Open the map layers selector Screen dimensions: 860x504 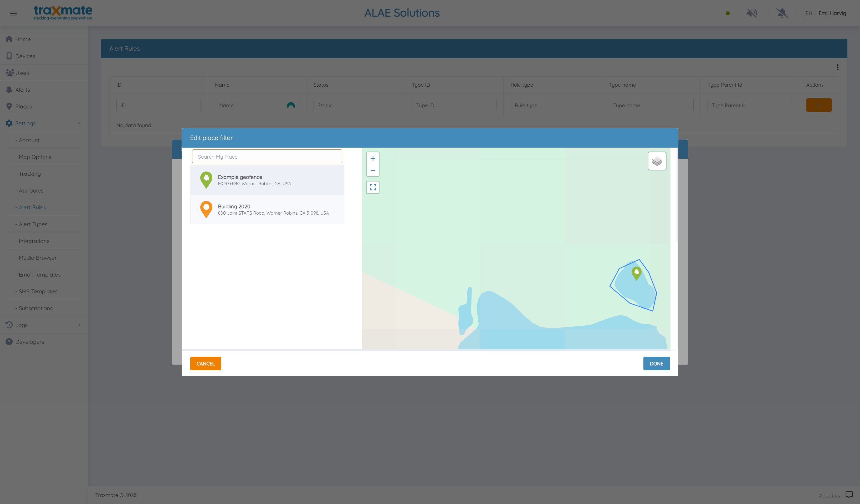657,161
